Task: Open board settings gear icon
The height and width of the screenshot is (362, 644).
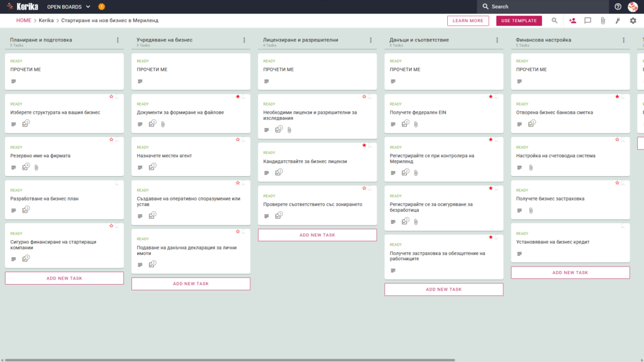Action: [633, 21]
